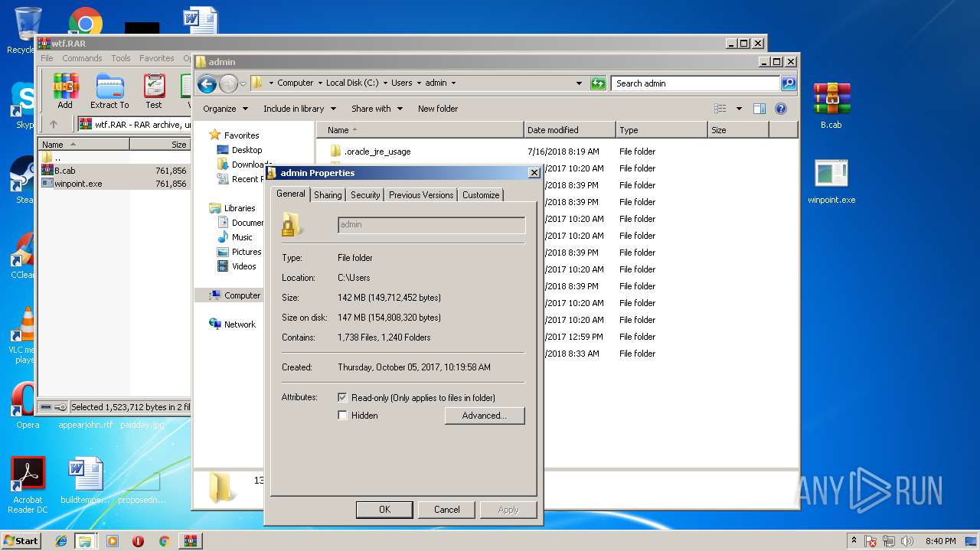The height and width of the screenshot is (551, 980).
Task: Expand Users breadcrumb arrow
Action: pyautogui.click(x=419, y=83)
